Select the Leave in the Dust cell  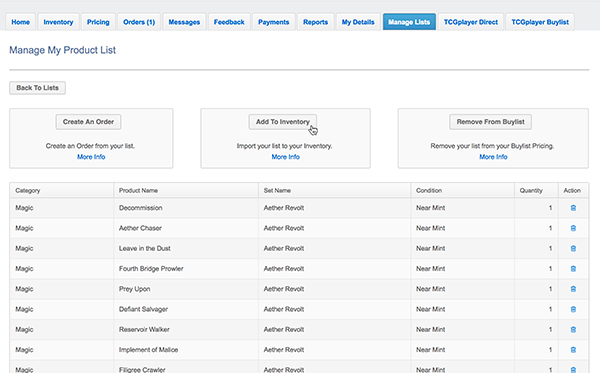click(x=186, y=248)
